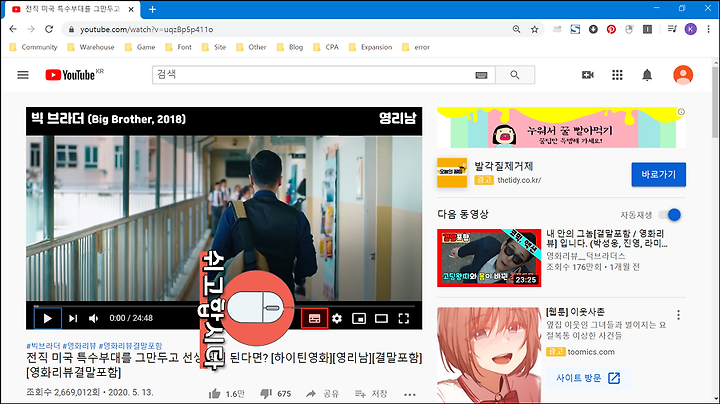The height and width of the screenshot is (404, 720).
Task: Toggle subtitles/captions button in player
Action: (x=314, y=318)
